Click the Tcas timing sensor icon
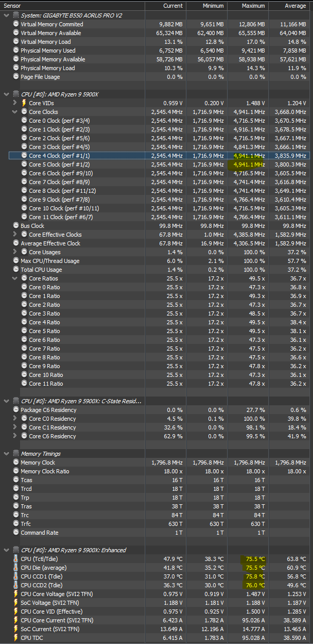 [x=16, y=480]
